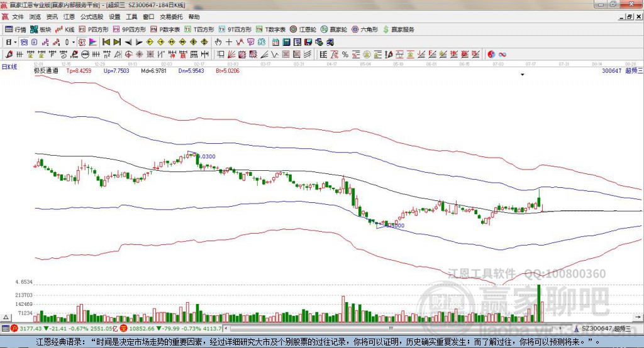Click the first yellow diamond arrow icon
Viewport: 644px width, 348px height.
point(150,42)
